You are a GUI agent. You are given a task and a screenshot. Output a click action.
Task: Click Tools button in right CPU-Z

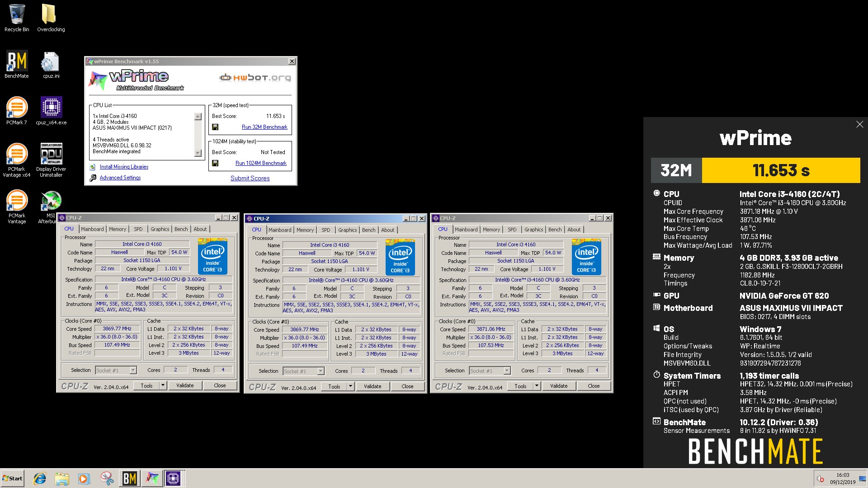tap(520, 386)
